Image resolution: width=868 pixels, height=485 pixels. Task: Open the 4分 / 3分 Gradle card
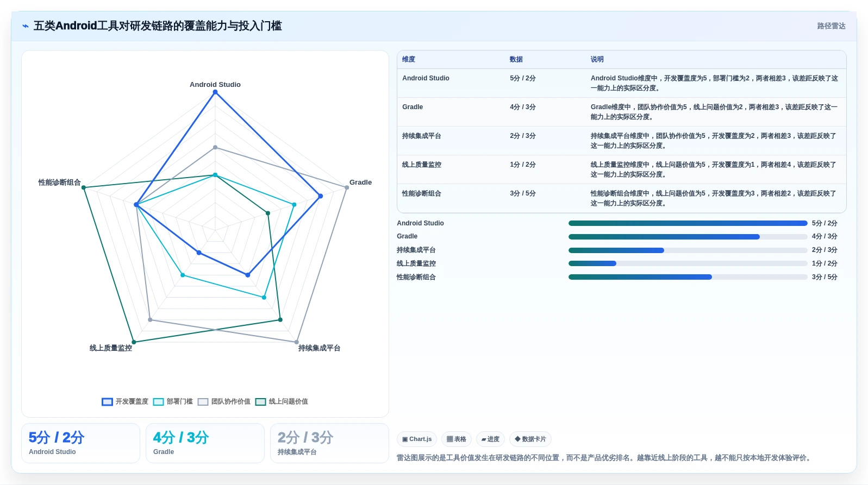pos(205,443)
